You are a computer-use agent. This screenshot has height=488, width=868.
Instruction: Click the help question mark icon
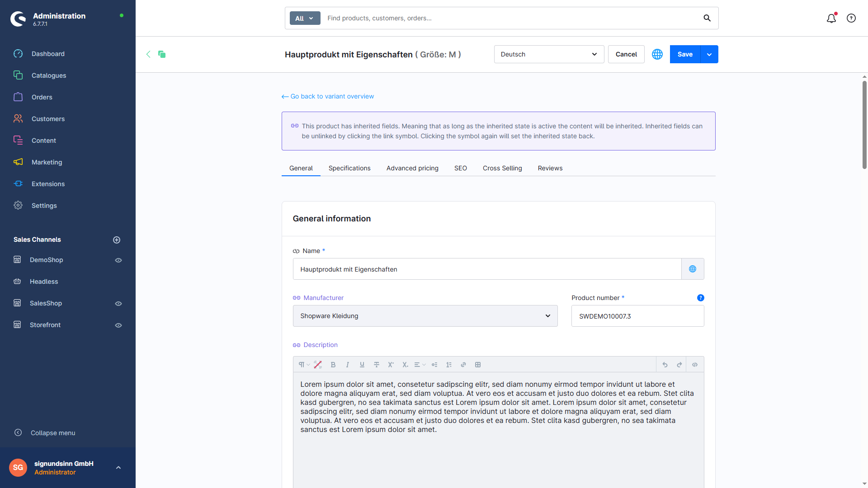tap(851, 18)
